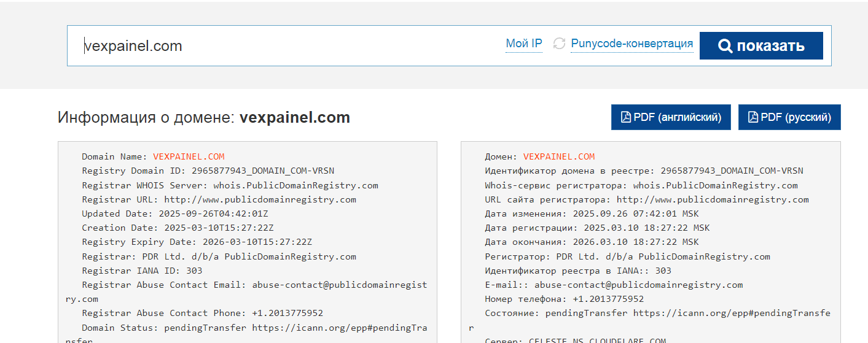Select the Registry Expiry Date line
The width and height of the screenshot is (868, 343).
[197, 242]
